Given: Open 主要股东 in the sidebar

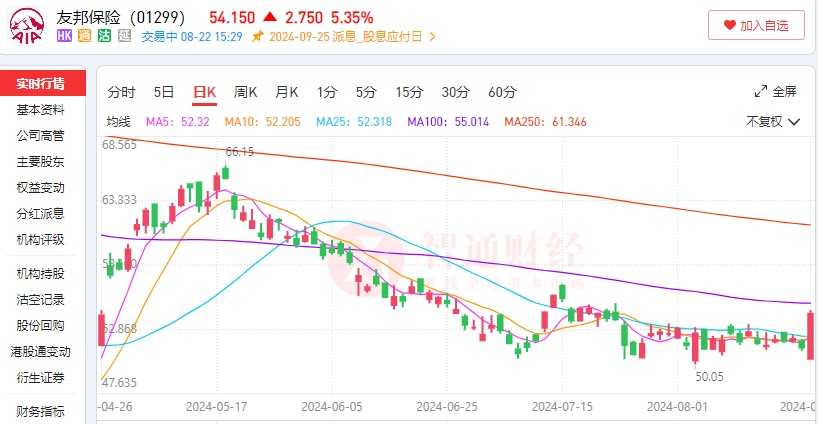Looking at the screenshot, I should [41, 162].
